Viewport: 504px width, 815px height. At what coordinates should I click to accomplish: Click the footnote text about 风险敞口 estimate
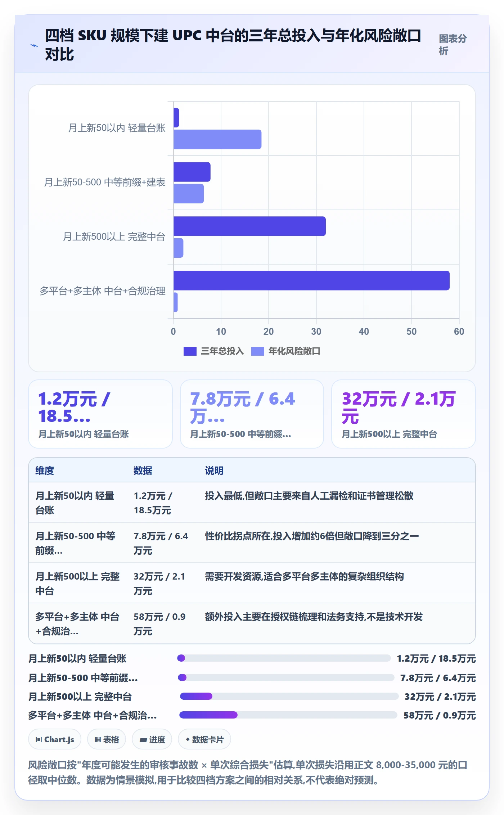pyautogui.click(x=248, y=772)
